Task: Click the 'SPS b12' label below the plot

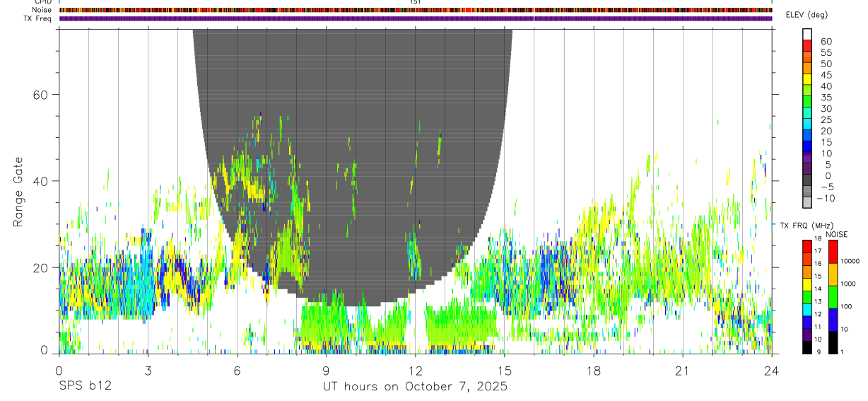Action: click(85, 387)
